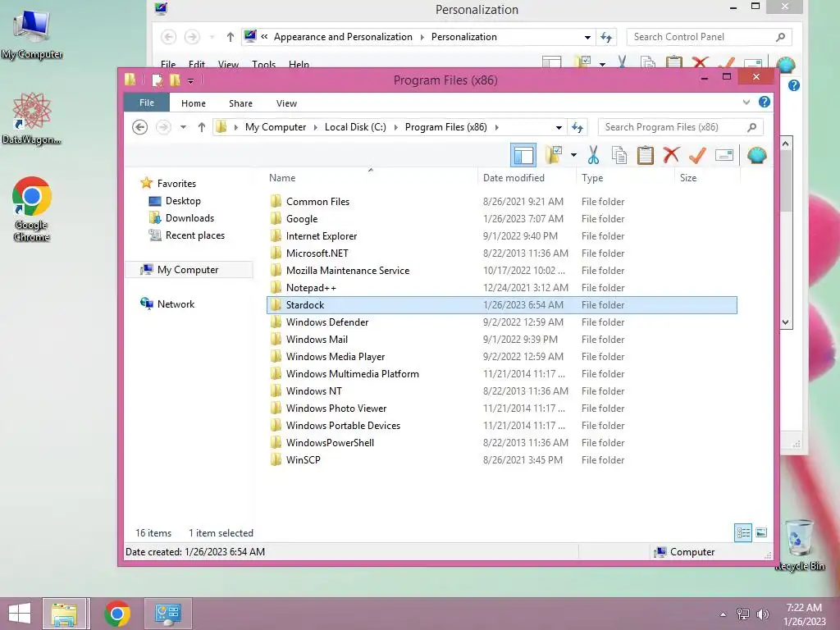The width and height of the screenshot is (840, 630).
Task: Click the Refresh button beside address bar
Action: 577,127
